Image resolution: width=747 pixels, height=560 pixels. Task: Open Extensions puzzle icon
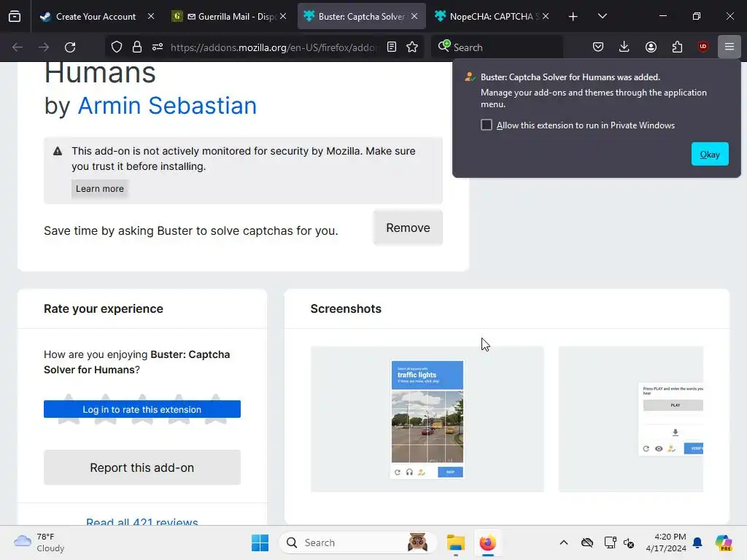click(x=677, y=47)
